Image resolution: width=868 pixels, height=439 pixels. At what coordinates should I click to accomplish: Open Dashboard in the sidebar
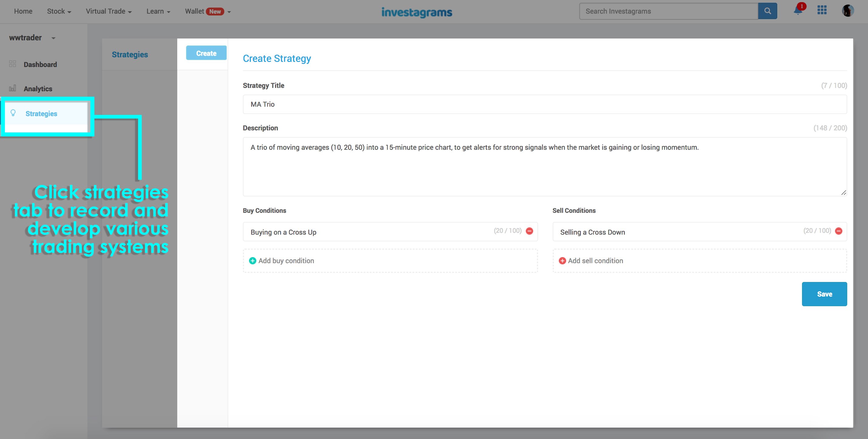tap(40, 64)
